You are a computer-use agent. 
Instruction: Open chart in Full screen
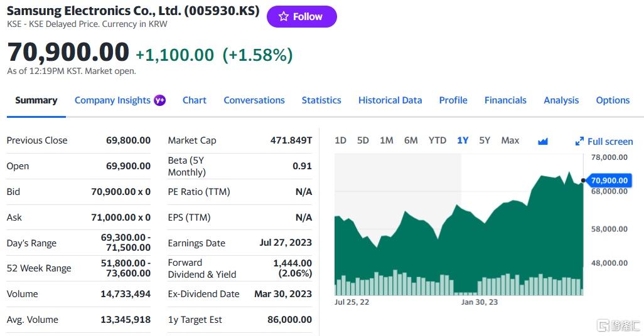[604, 142]
